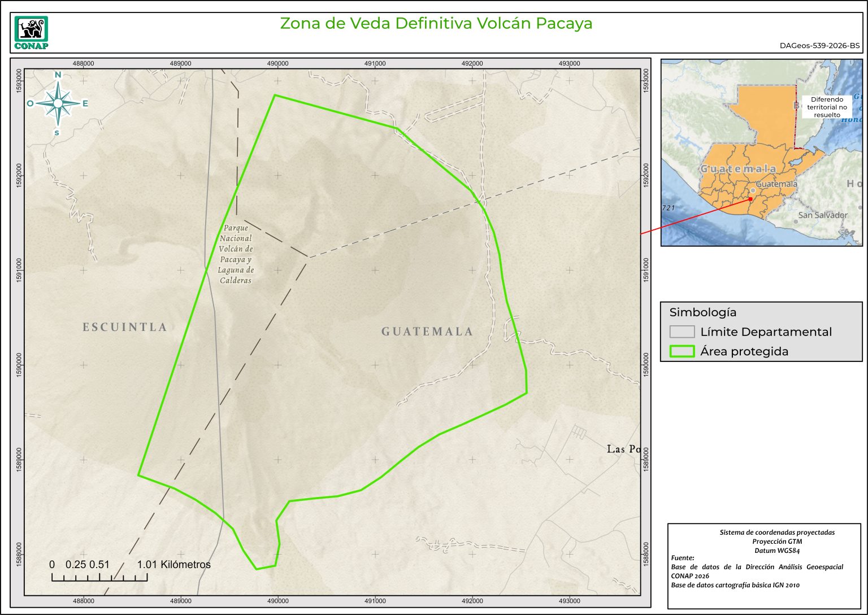This screenshot has width=868, height=615.
Task: Click the Guatemala city marker in inset map
Action: (753, 190)
